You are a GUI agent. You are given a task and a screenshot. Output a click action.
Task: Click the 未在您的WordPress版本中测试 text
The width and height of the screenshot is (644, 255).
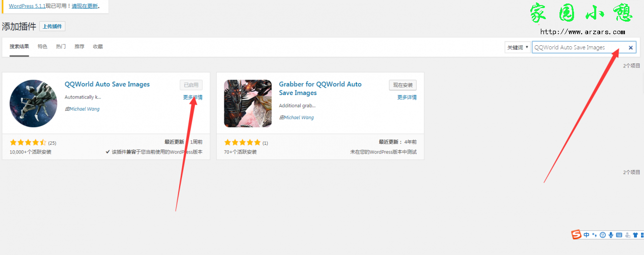pyautogui.click(x=383, y=152)
